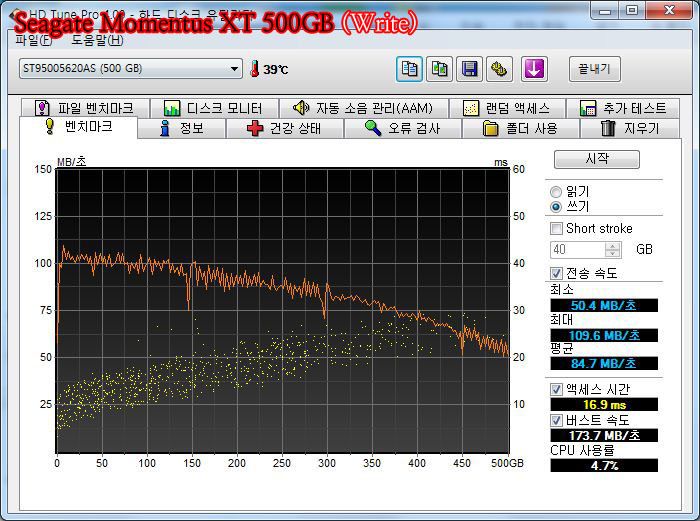Click the speaker icon on AAM tab
The image size is (700, 521).
[x=301, y=108]
